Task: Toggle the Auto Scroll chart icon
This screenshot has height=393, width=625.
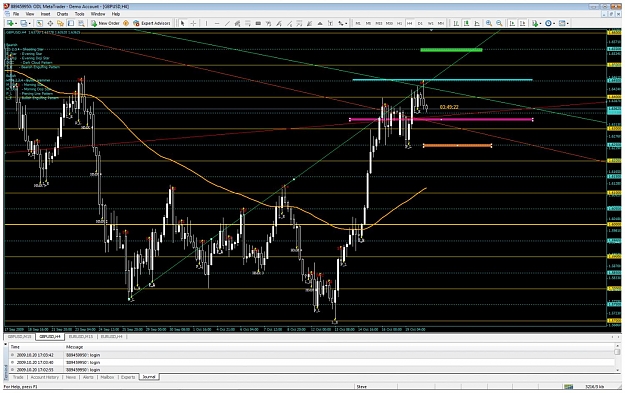Action: coord(512,23)
